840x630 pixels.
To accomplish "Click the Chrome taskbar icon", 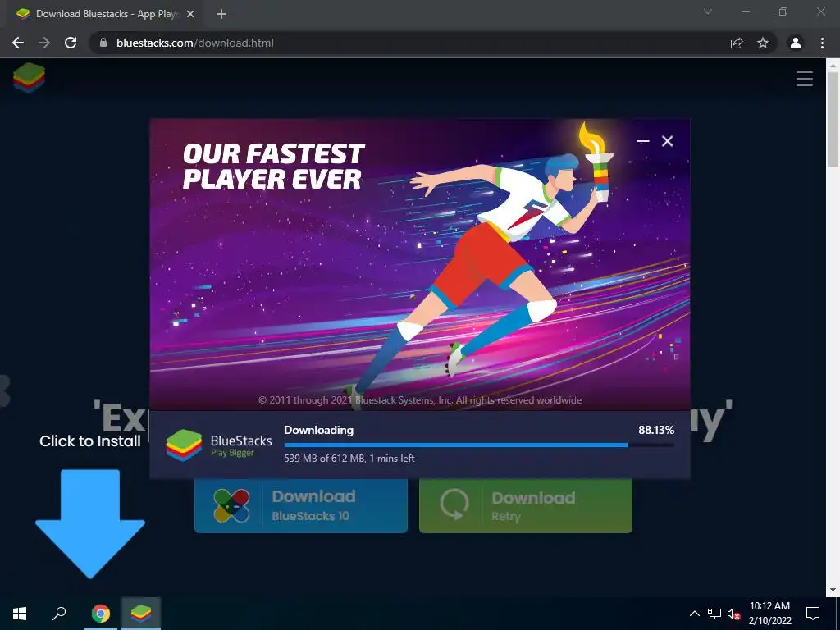I will [x=101, y=613].
